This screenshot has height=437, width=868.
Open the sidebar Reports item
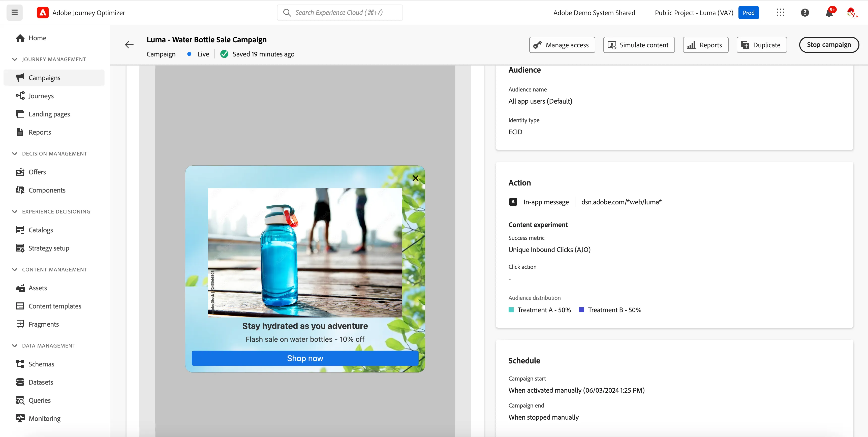tap(54, 132)
